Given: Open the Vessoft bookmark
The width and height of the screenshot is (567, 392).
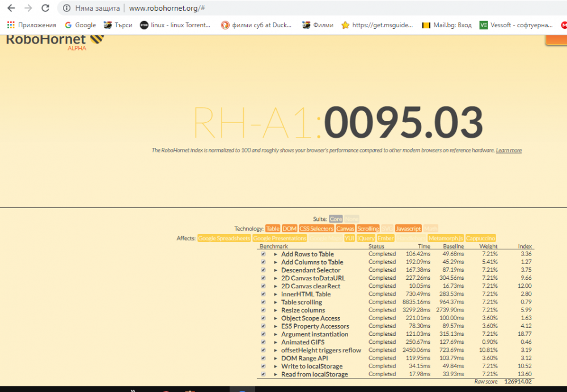Looking at the screenshot, I should (x=516, y=25).
